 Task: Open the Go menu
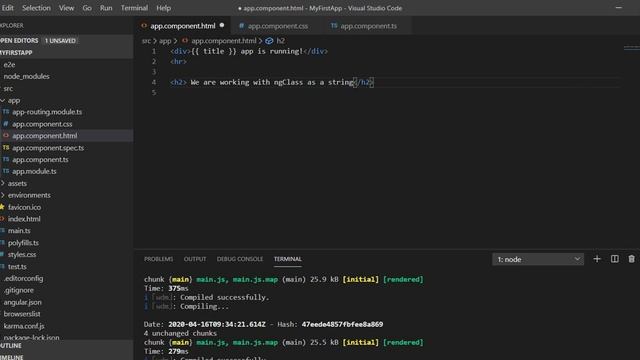coord(87,8)
